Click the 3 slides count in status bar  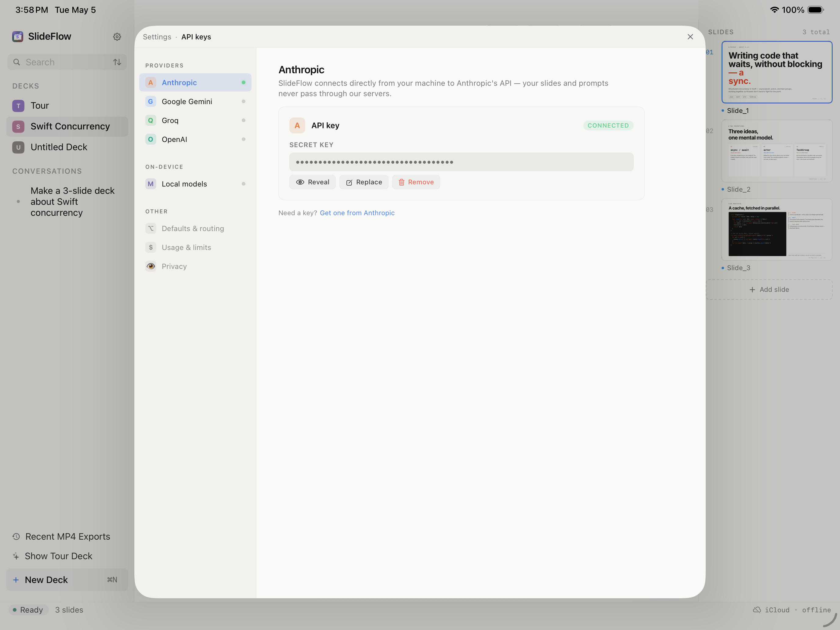click(x=69, y=610)
